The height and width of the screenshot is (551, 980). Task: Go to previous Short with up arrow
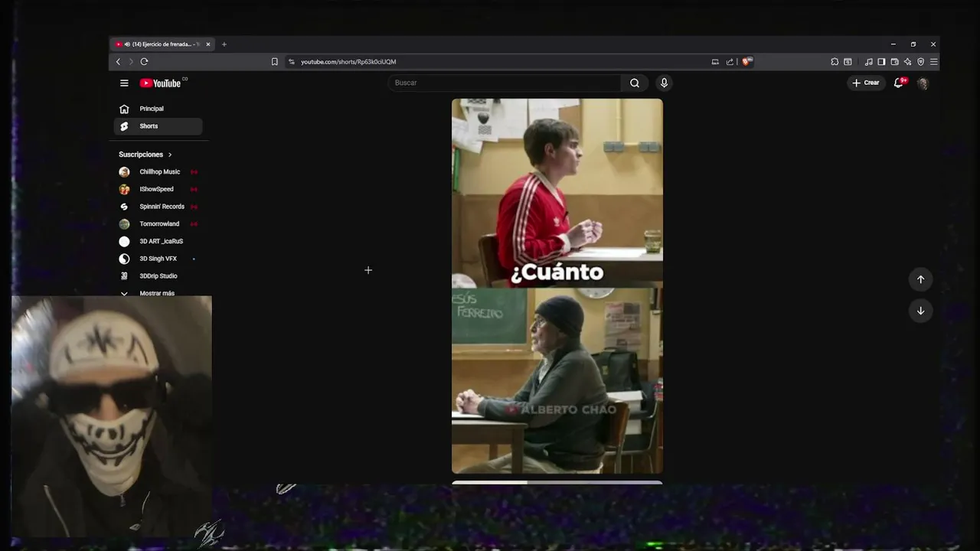[x=920, y=279]
